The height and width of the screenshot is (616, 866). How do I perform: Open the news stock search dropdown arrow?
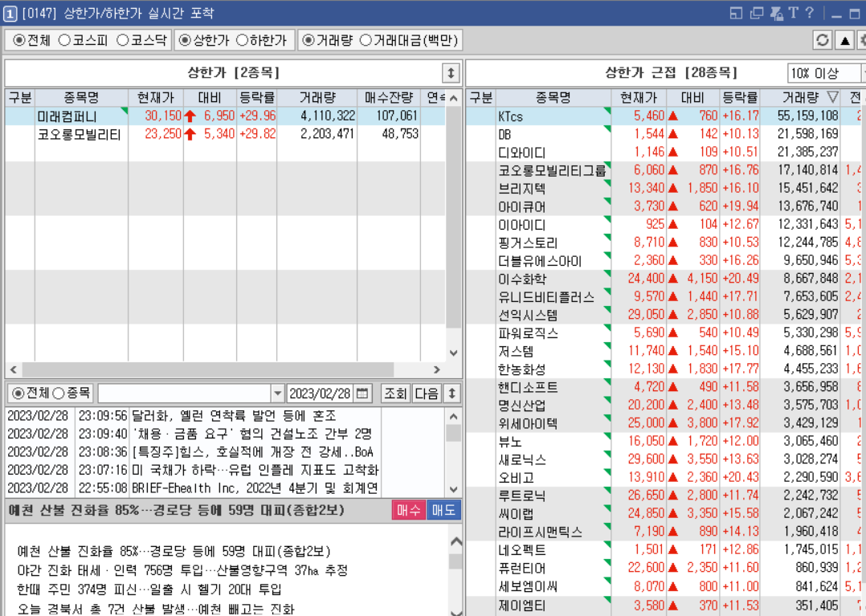[278, 394]
